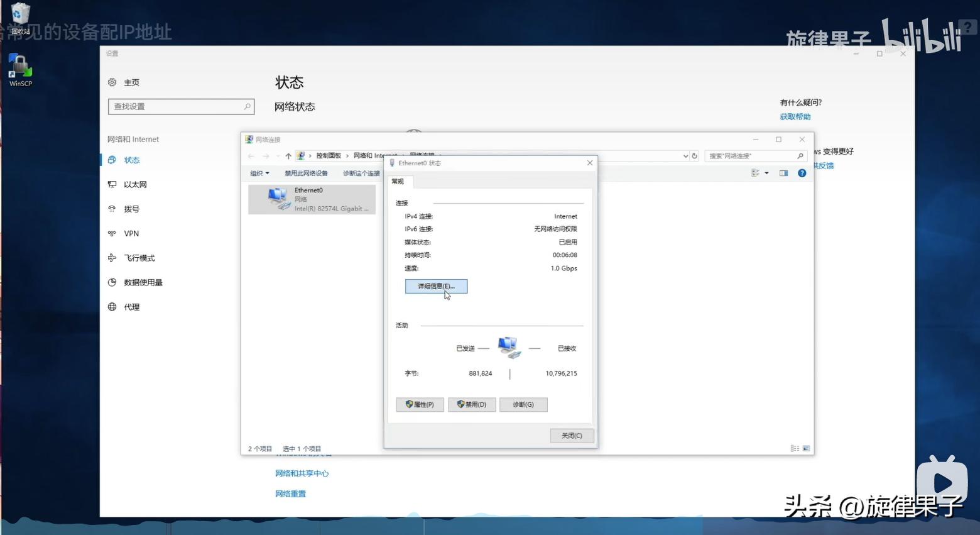Open the 网络重置 link
The image size is (980, 535).
(290, 494)
